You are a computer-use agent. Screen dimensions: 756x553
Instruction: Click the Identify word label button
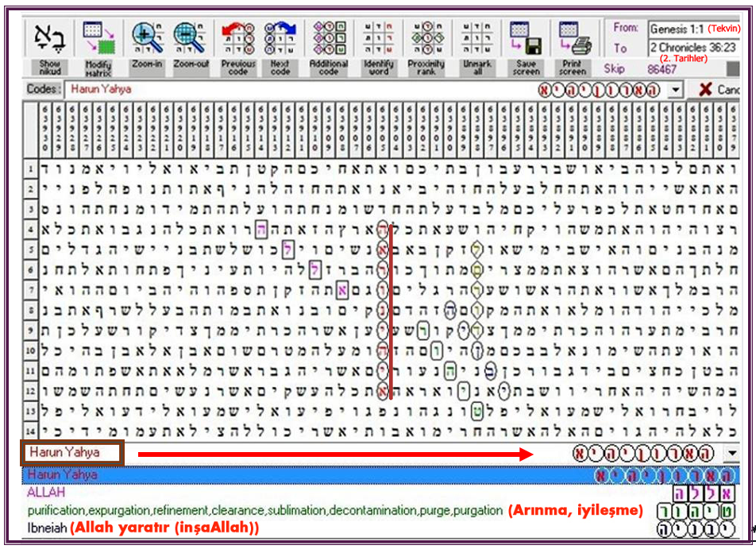[x=379, y=68]
